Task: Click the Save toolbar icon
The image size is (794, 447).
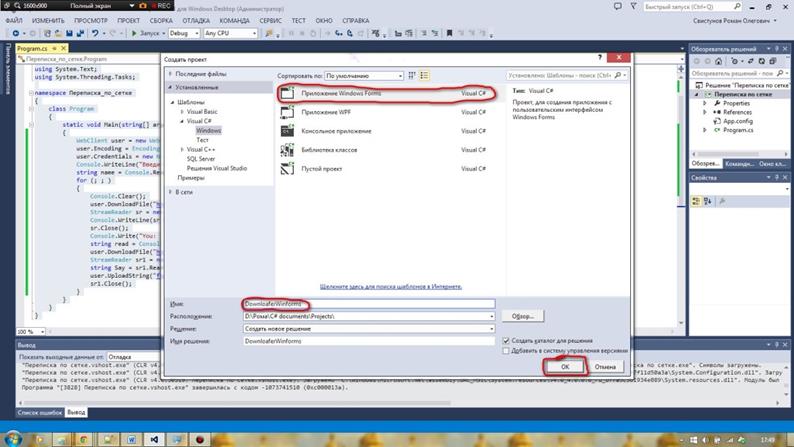Action: (69, 33)
